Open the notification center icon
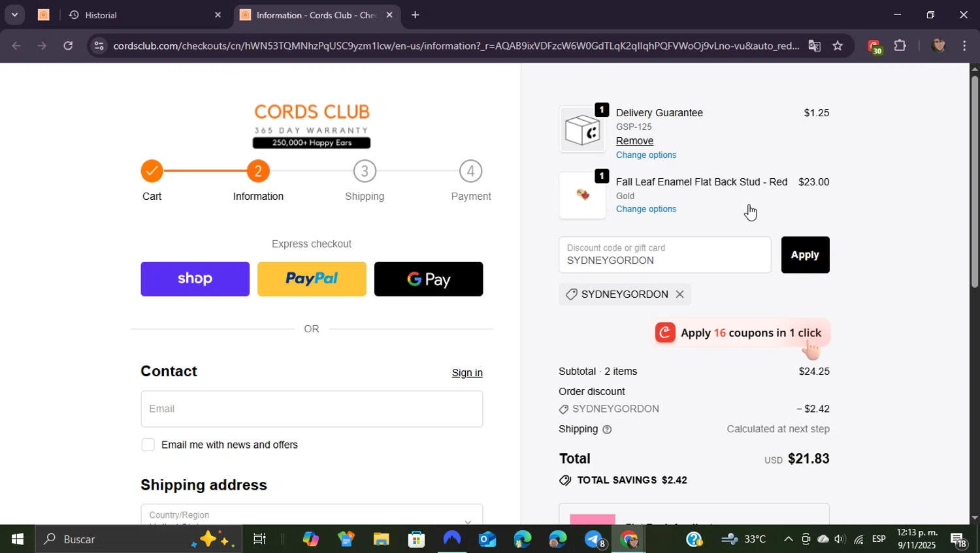Screen dimensions: 980x553 pos(959,540)
